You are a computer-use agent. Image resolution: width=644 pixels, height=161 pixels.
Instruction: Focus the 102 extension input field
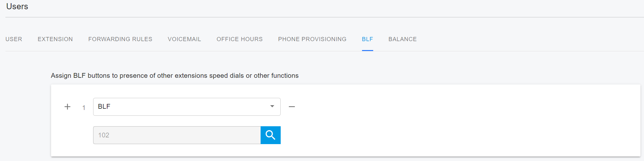(177, 135)
